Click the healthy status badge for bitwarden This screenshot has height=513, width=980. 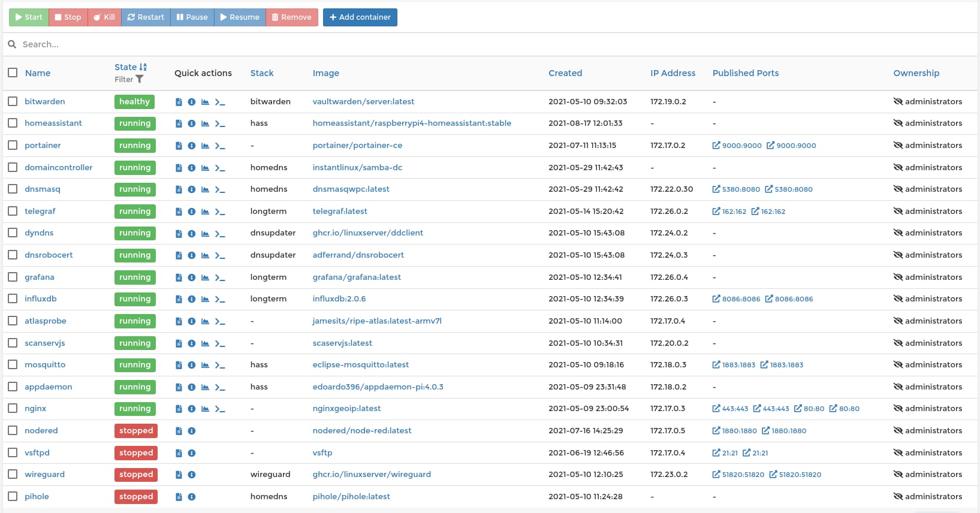pyautogui.click(x=134, y=102)
